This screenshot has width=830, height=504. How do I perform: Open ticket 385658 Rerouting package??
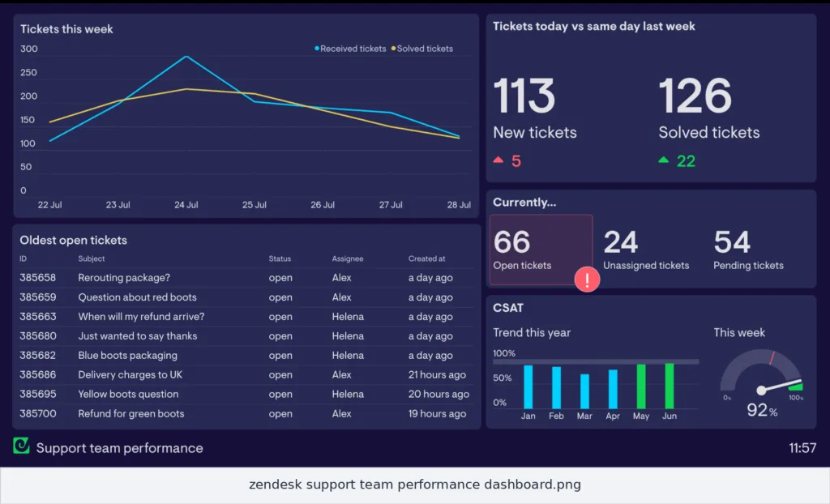click(x=246, y=277)
